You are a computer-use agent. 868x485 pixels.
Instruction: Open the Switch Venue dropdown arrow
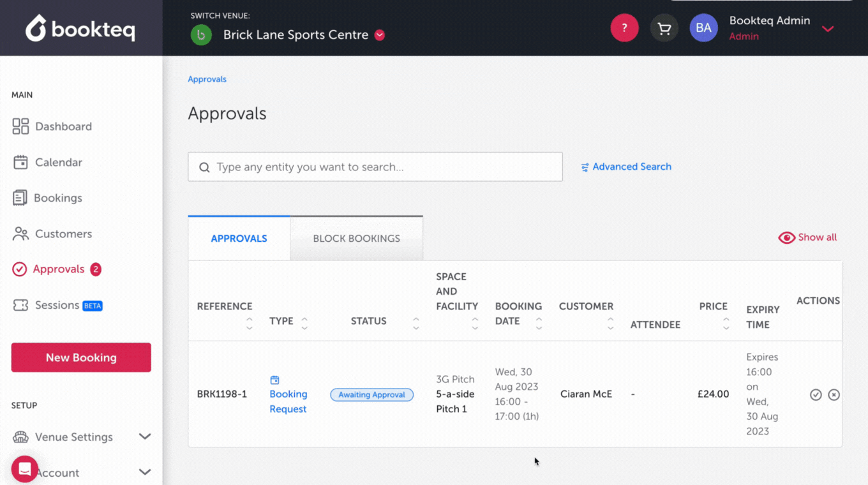pos(380,35)
